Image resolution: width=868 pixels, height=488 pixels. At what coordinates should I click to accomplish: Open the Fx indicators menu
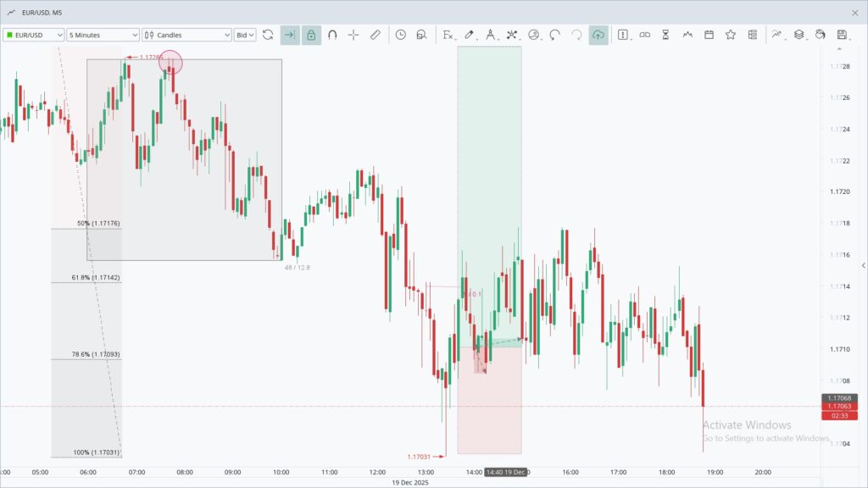tap(448, 35)
